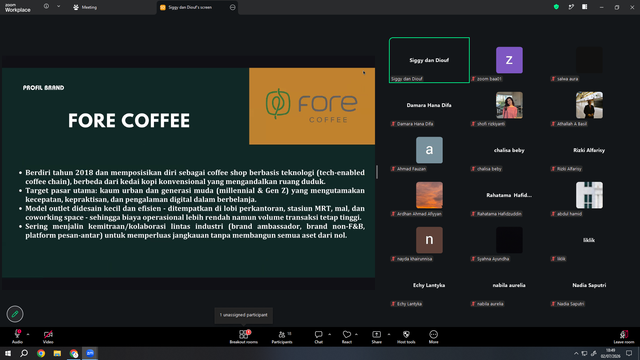Click the Zoom taskbar icon
The image size is (640, 360).
(x=90, y=353)
